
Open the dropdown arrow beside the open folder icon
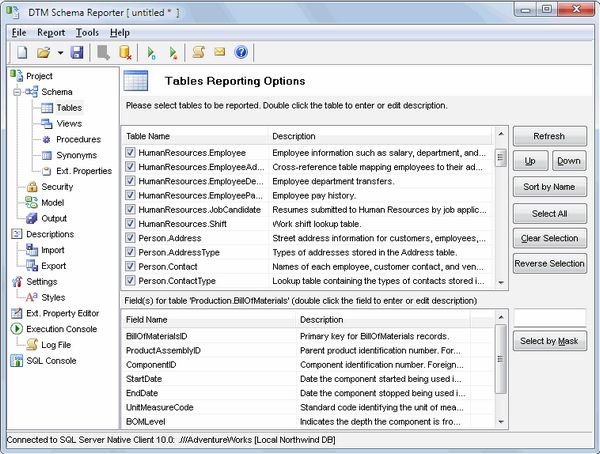tap(60, 53)
